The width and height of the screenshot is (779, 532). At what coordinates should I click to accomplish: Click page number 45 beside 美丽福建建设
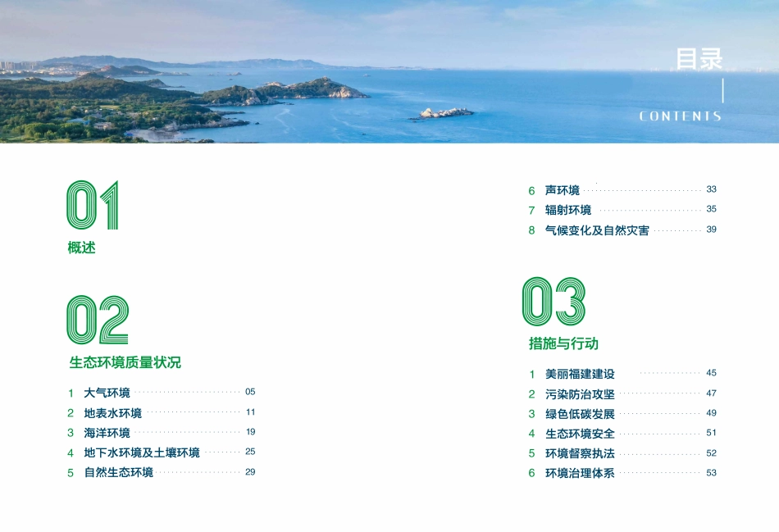pos(712,373)
